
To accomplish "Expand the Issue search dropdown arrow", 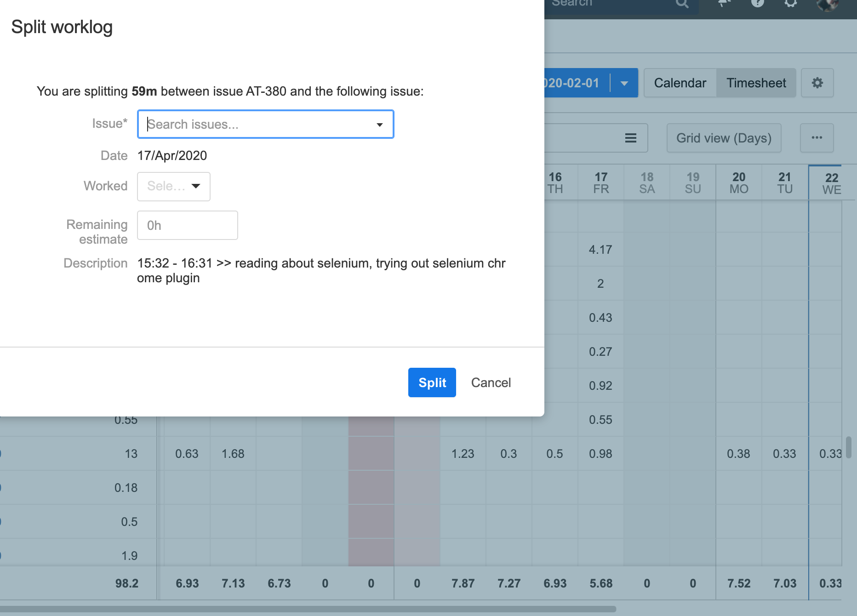I will pos(379,125).
